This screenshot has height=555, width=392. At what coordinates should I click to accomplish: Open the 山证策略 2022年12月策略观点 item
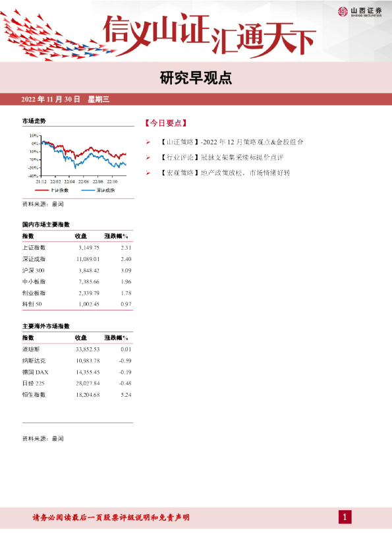pyautogui.click(x=231, y=142)
